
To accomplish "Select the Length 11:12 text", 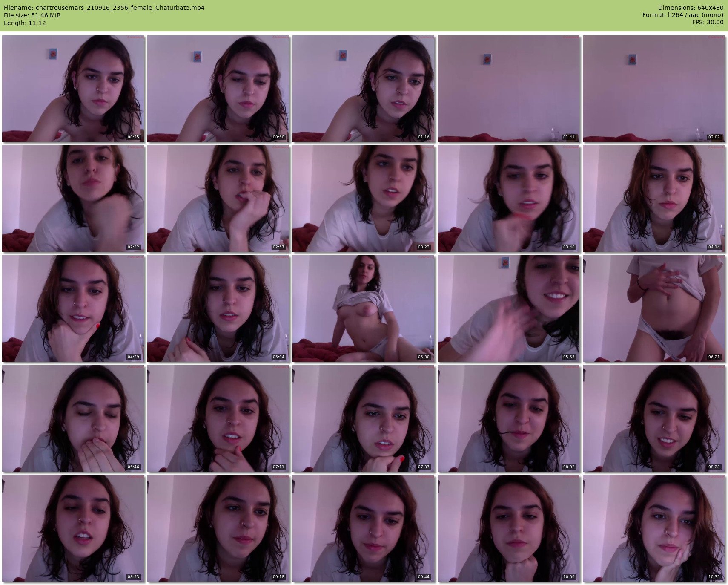I will 25,23.
